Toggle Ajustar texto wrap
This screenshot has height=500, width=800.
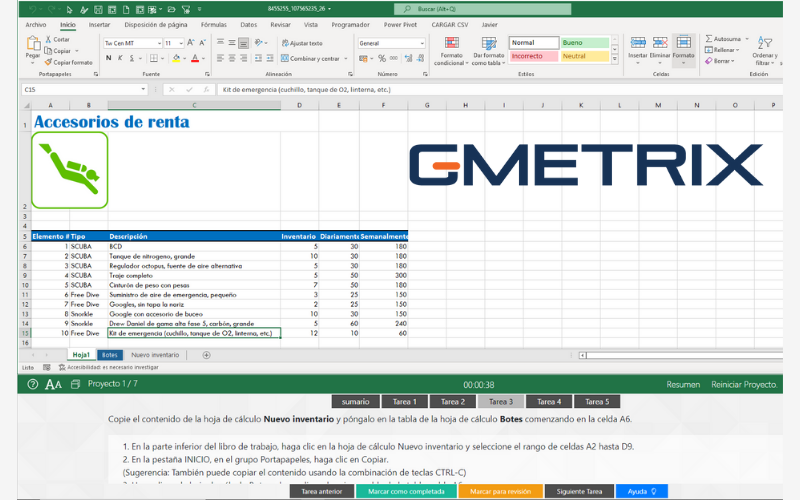coord(302,43)
